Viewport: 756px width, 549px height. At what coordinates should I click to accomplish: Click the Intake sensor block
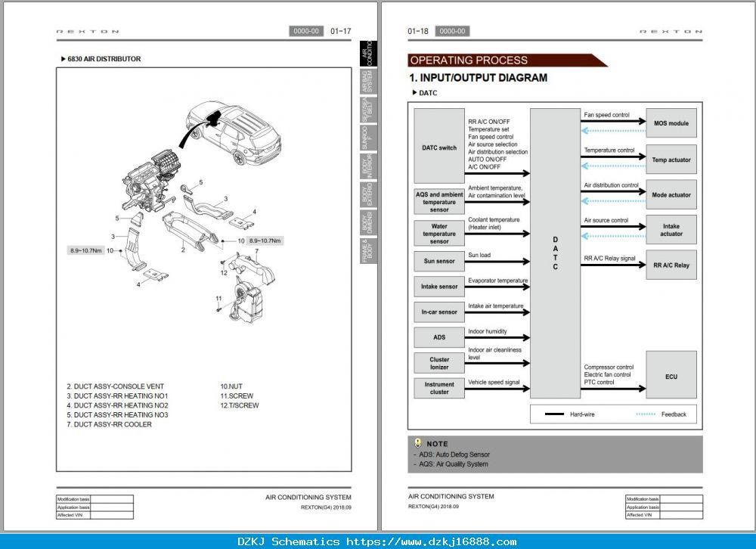tap(439, 287)
